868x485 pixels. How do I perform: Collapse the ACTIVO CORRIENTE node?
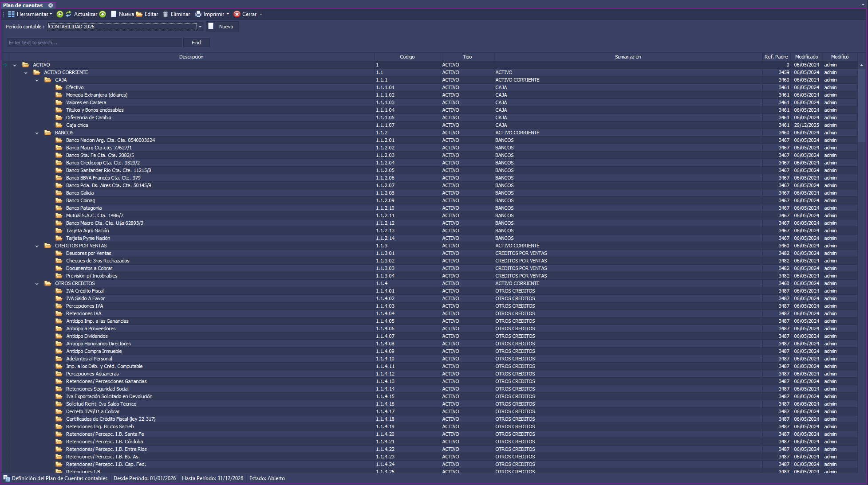[x=26, y=73]
